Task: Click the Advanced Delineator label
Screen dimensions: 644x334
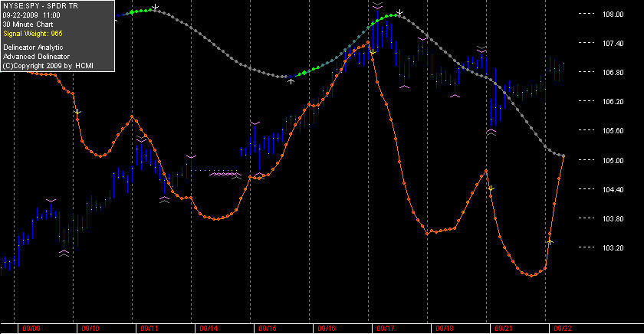Action: [37, 57]
